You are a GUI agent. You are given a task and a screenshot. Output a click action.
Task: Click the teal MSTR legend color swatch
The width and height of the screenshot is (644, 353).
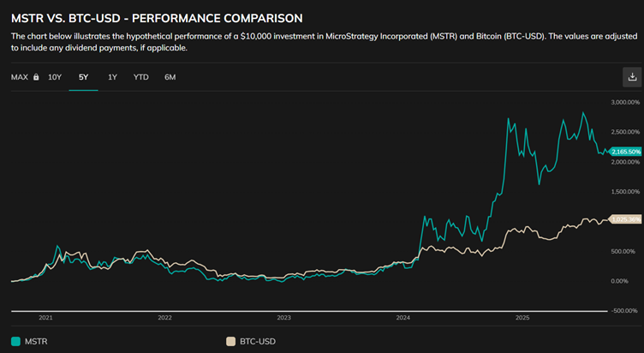coord(15,342)
